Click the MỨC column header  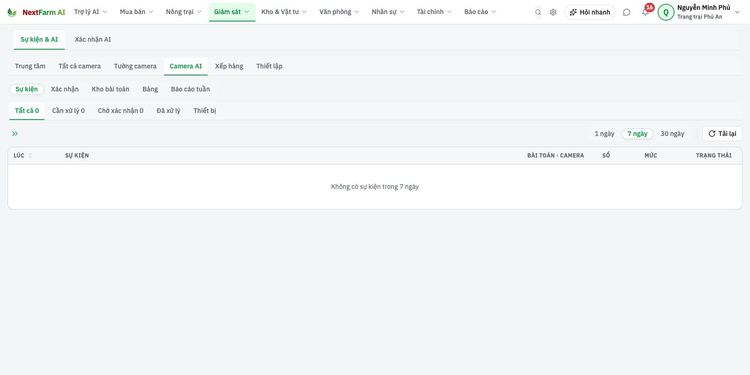tap(651, 155)
